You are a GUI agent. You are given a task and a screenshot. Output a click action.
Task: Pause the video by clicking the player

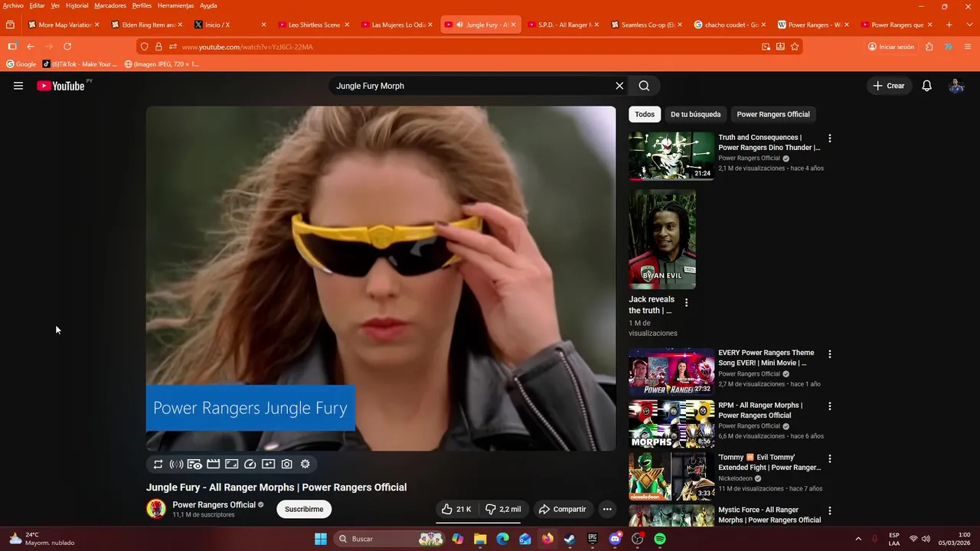pyautogui.click(x=381, y=279)
